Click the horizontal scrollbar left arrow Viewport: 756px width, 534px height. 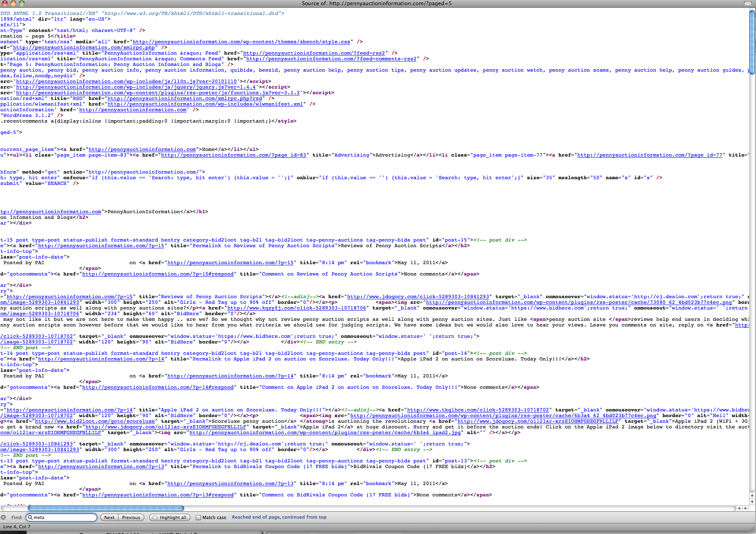tap(739, 509)
